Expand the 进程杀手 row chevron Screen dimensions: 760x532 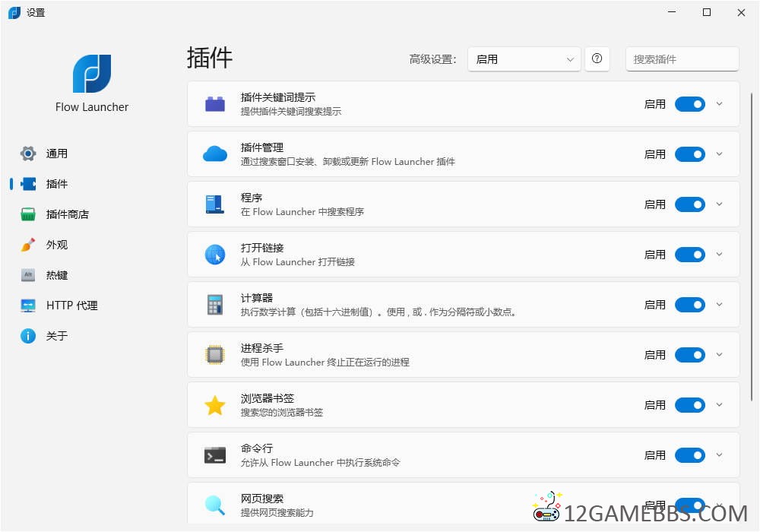719,355
